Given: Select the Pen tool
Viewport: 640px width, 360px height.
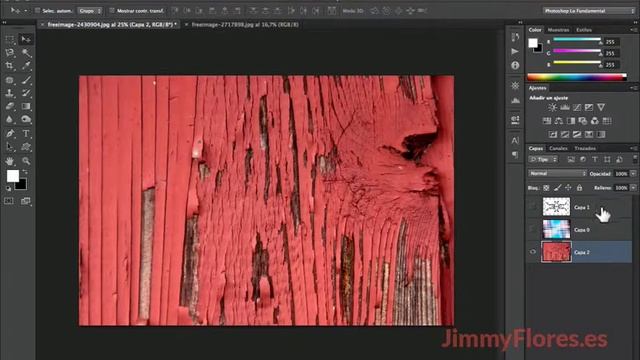Looking at the screenshot, I should click(x=9, y=133).
